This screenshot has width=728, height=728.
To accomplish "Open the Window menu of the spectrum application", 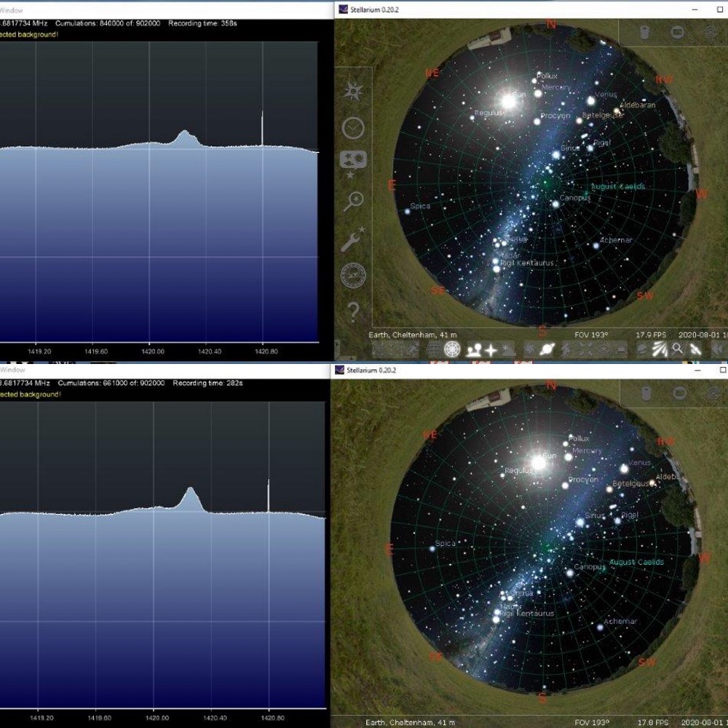I will (x=11, y=11).
